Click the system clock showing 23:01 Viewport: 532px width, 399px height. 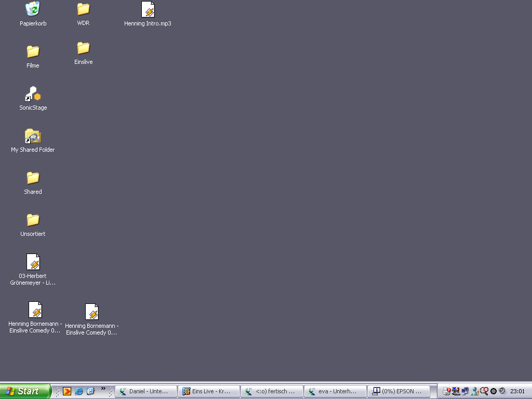coord(517,391)
